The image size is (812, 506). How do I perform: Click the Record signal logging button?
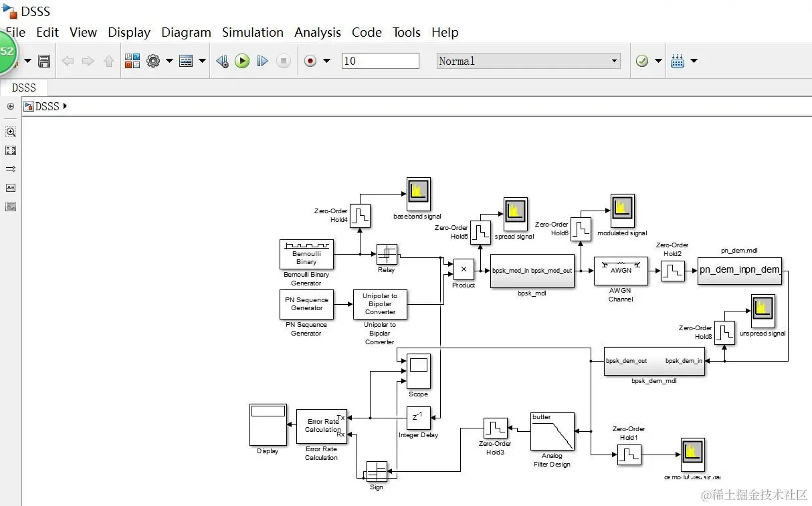pyautogui.click(x=310, y=61)
